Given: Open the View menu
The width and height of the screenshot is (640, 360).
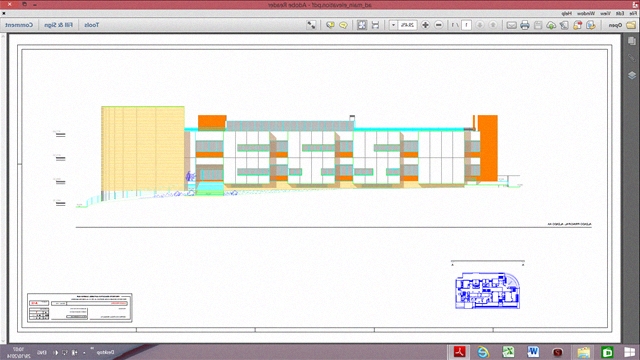Looking at the screenshot, I should click(606, 13).
